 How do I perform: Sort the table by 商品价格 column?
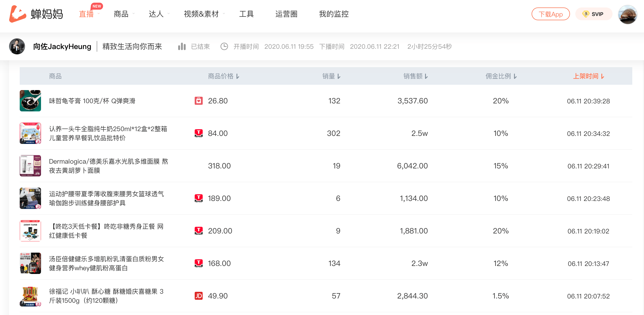pyautogui.click(x=224, y=76)
